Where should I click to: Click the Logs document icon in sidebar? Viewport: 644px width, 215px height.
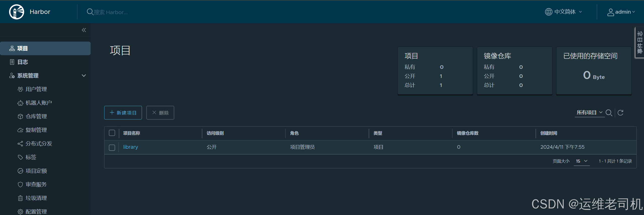pyautogui.click(x=12, y=62)
